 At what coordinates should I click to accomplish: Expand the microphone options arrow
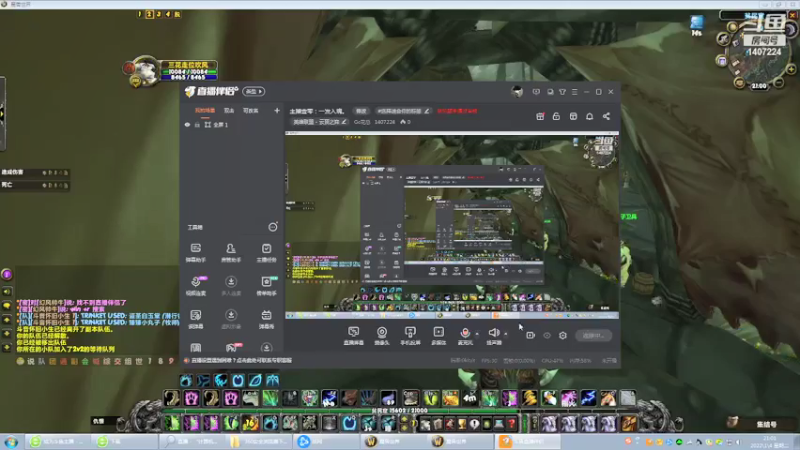(x=477, y=334)
